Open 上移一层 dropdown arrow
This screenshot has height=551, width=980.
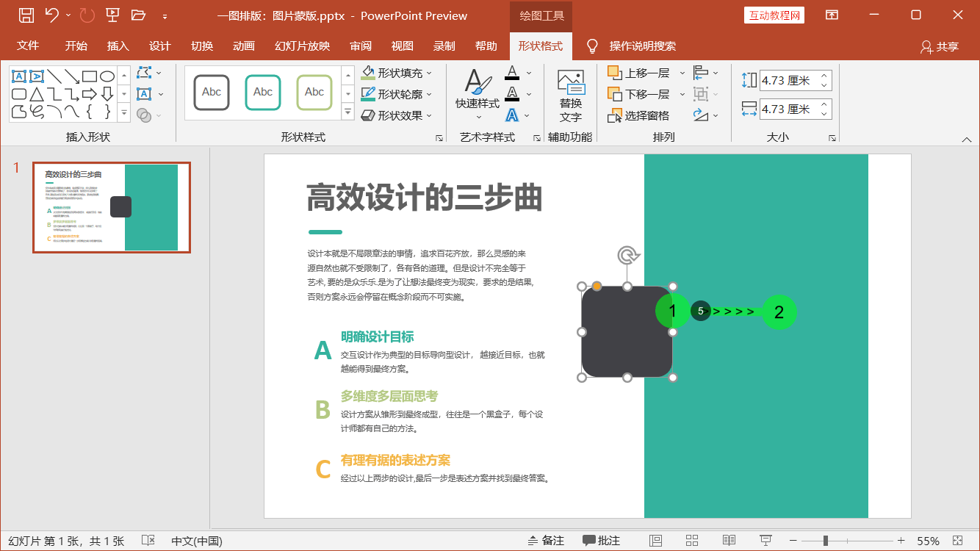682,73
